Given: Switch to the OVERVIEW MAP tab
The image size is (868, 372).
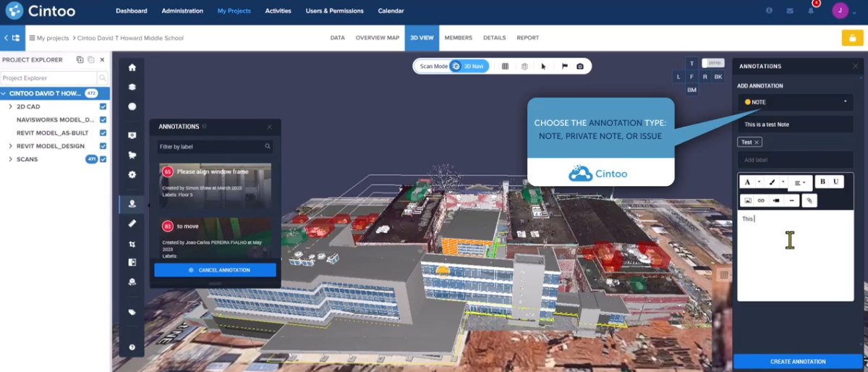Looking at the screenshot, I should point(377,38).
